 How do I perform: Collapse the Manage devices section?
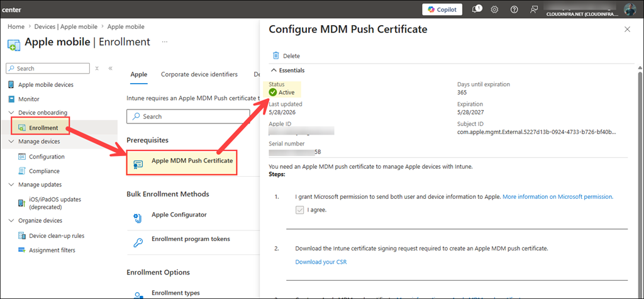pyautogui.click(x=10, y=142)
